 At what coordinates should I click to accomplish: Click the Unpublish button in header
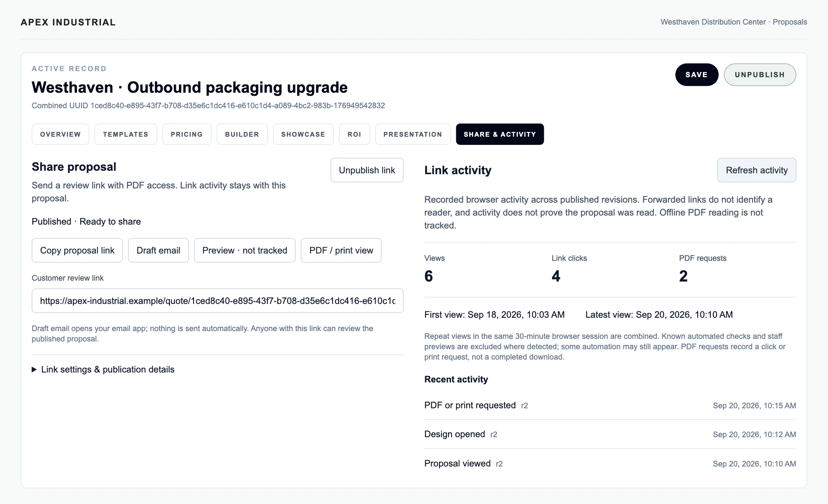[760, 75]
